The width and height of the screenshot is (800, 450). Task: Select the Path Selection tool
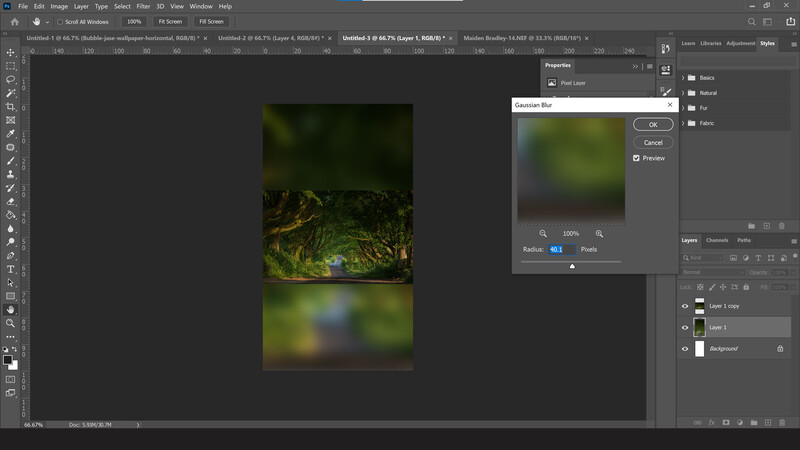pyautogui.click(x=10, y=283)
